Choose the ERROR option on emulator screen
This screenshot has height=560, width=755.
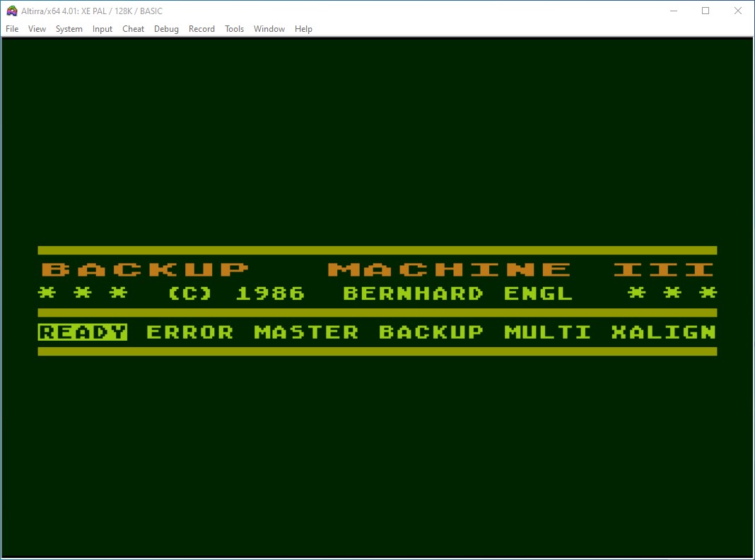pos(189,332)
